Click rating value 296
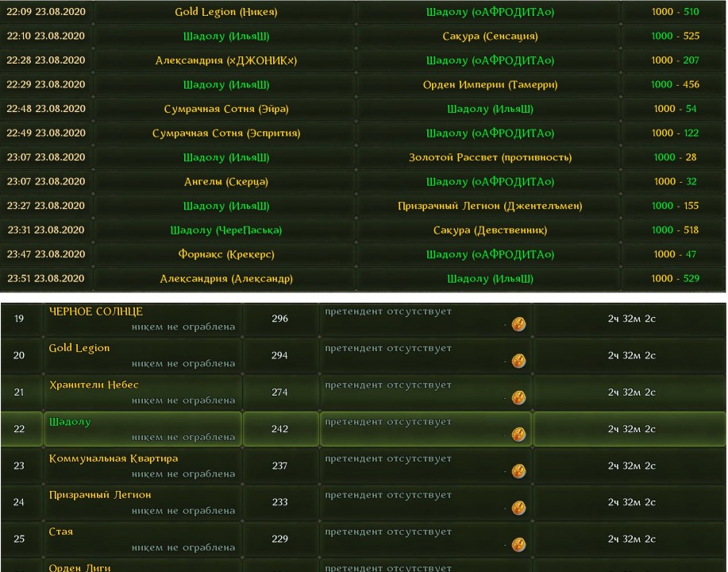 [279, 319]
